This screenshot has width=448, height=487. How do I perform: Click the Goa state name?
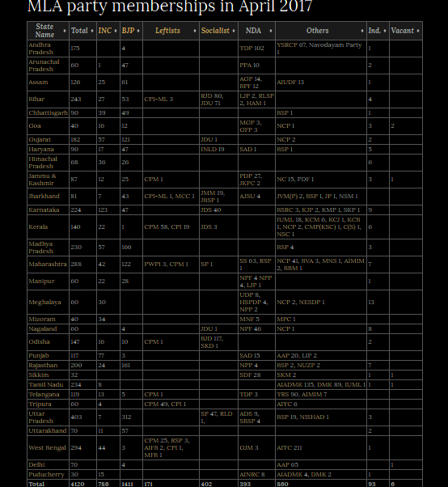click(x=48, y=126)
